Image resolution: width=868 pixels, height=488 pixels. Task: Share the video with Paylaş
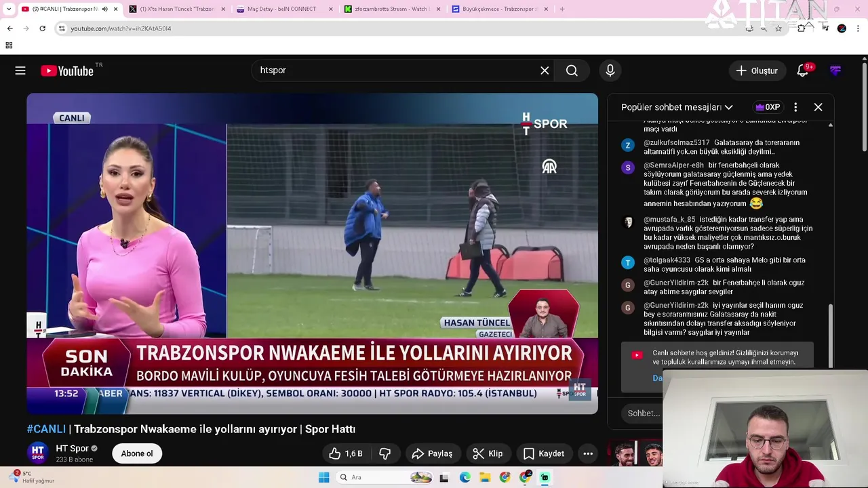click(432, 453)
